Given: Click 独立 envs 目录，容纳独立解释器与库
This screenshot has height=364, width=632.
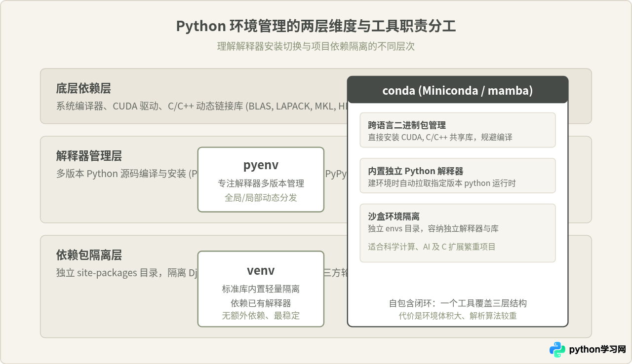Looking at the screenshot, I should tap(433, 228).
